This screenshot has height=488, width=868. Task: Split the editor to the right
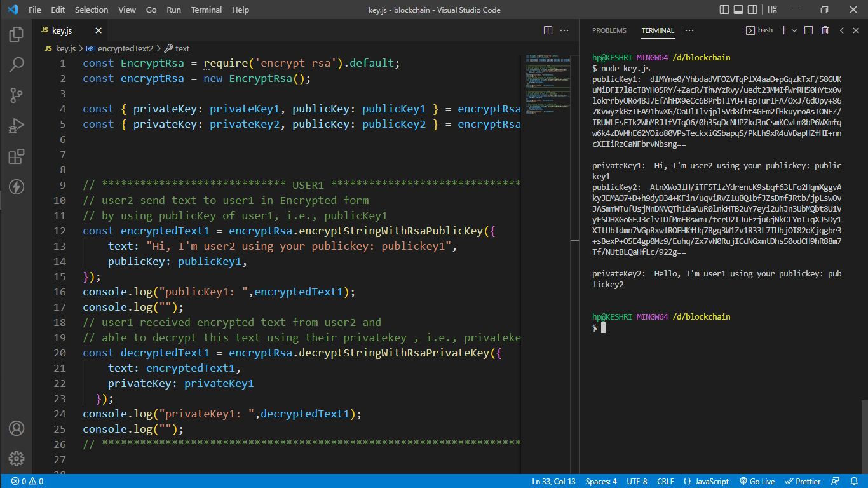(548, 30)
